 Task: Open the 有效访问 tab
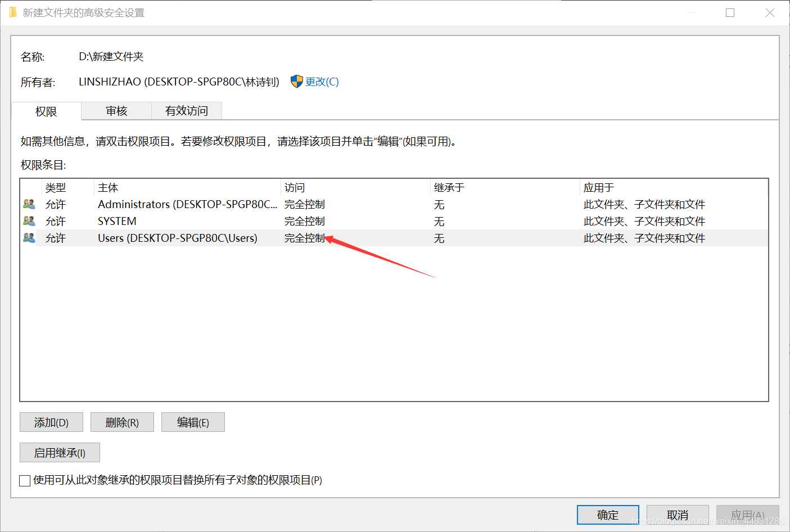pos(187,111)
